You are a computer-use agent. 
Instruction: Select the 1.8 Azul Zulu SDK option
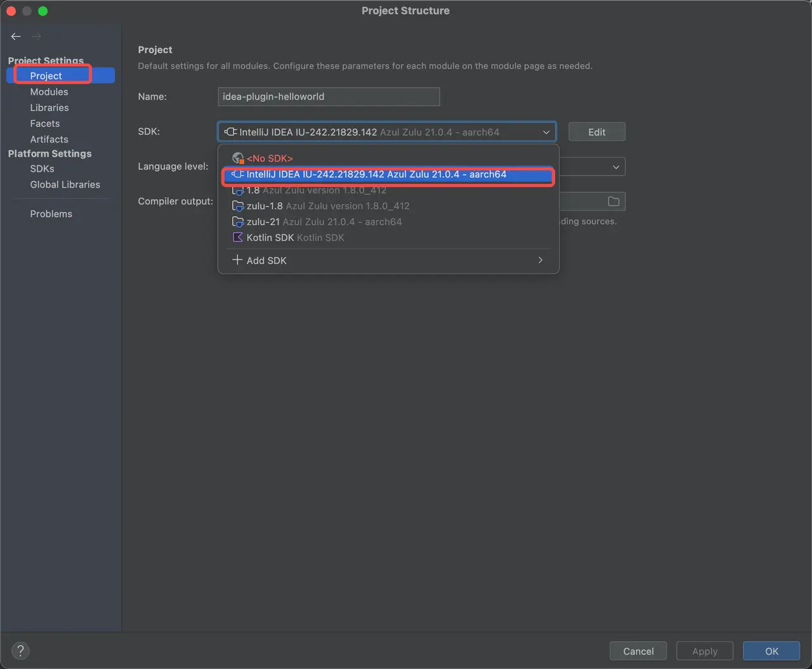coord(388,190)
